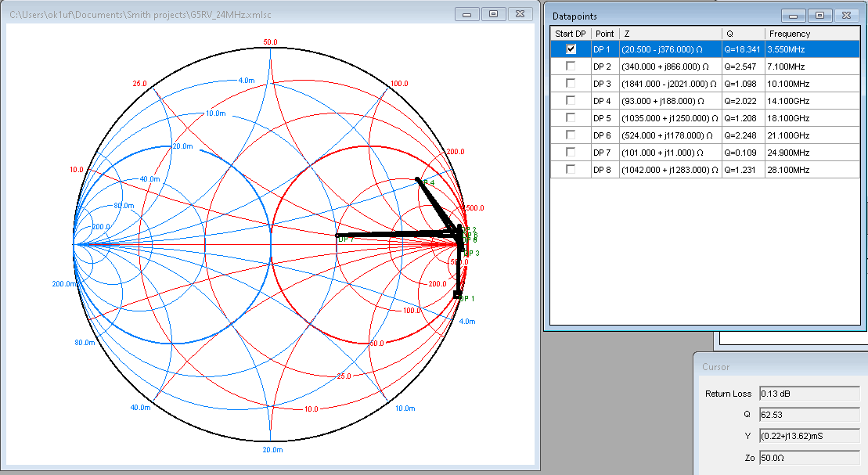Minimize the Smith chart window
This screenshot has width=868, height=475.
tap(466, 14)
